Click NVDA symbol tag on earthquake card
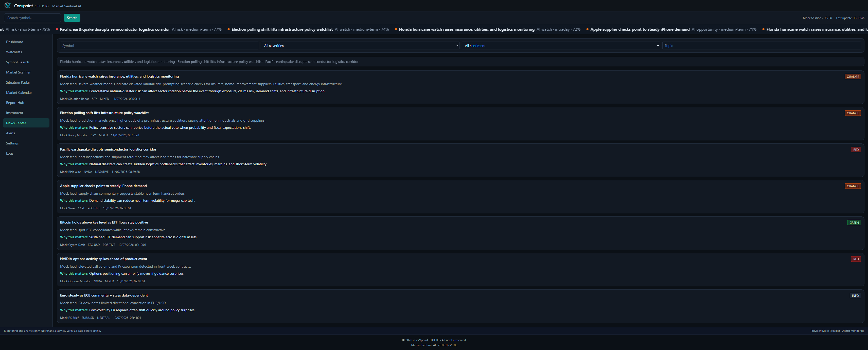The image size is (868, 350). [x=87, y=172]
